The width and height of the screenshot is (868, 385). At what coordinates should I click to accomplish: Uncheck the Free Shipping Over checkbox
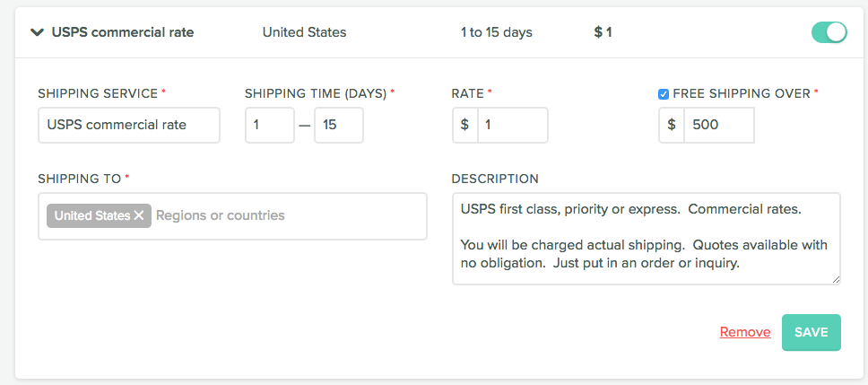coord(664,93)
